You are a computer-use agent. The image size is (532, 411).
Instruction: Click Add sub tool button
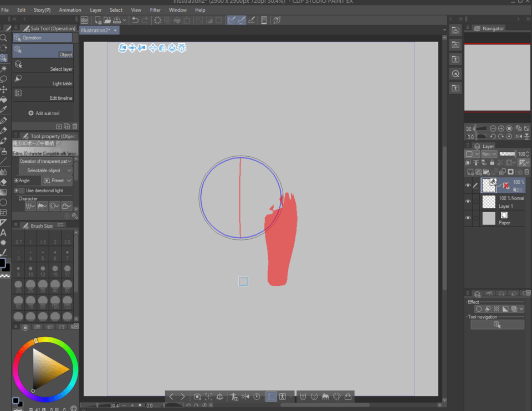(x=44, y=113)
